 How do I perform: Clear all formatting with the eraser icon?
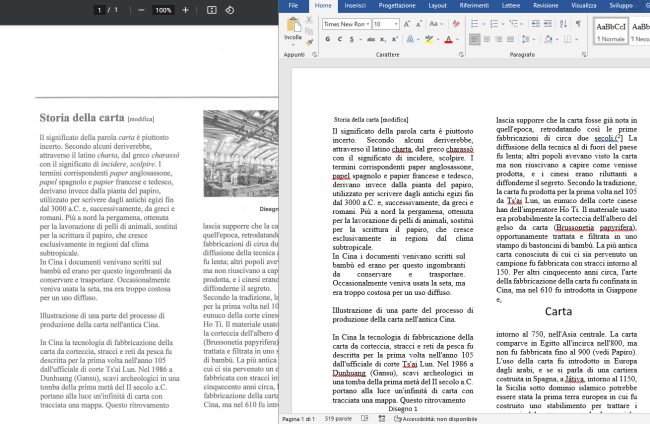click(456, 24)
